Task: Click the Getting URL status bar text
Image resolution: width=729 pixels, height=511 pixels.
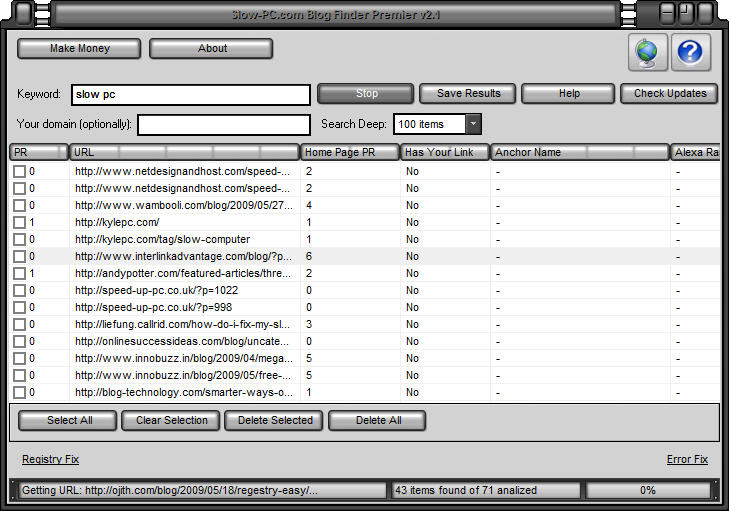Action: pos(170,491)
